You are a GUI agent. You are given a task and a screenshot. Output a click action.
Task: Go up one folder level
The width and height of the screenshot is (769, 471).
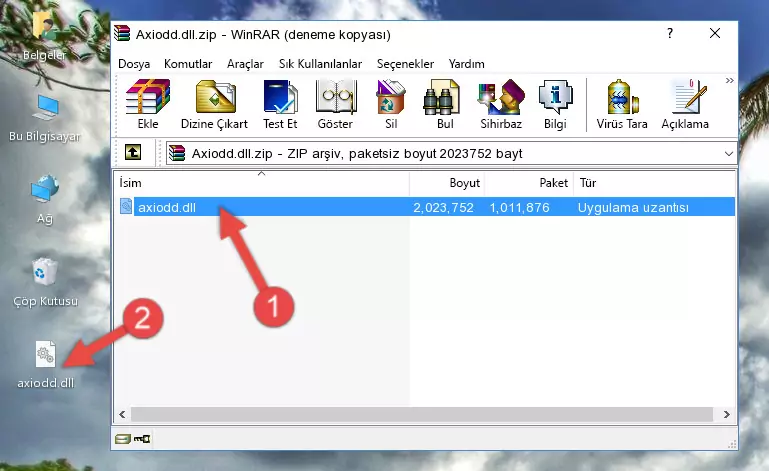133,152
